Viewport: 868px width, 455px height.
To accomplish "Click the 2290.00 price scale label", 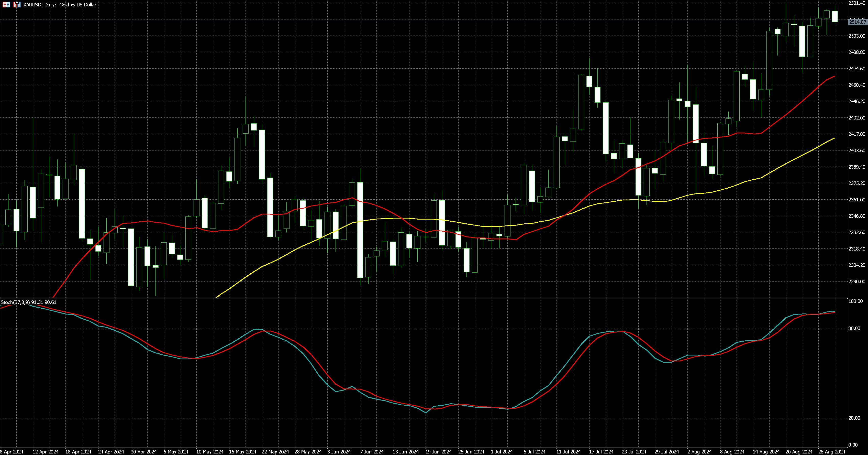I will [856, 281].
